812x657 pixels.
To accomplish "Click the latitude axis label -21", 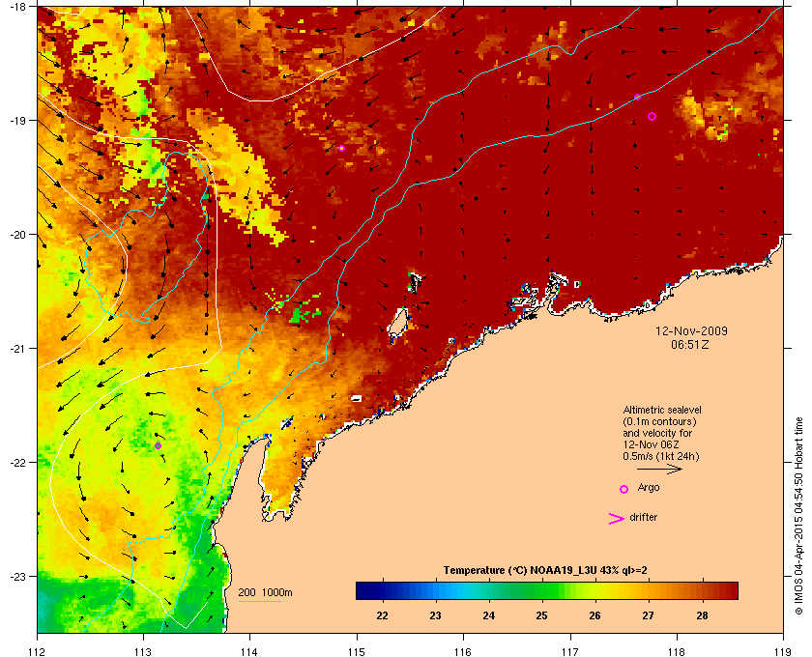I will coord(17,349).
